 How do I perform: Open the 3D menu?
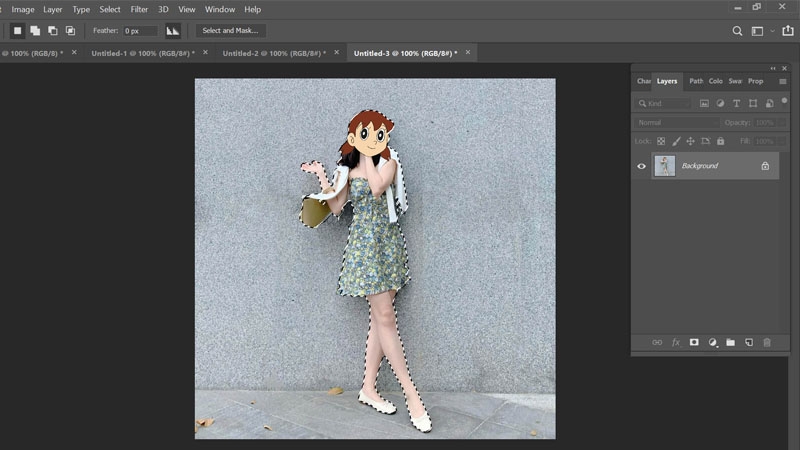click(x=163, y=9)
